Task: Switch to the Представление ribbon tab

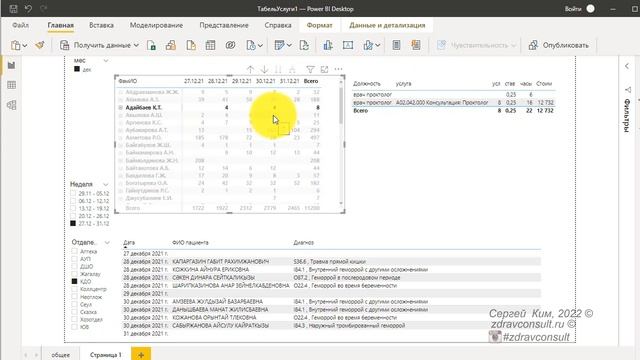Action: click(x=224, y=25)
